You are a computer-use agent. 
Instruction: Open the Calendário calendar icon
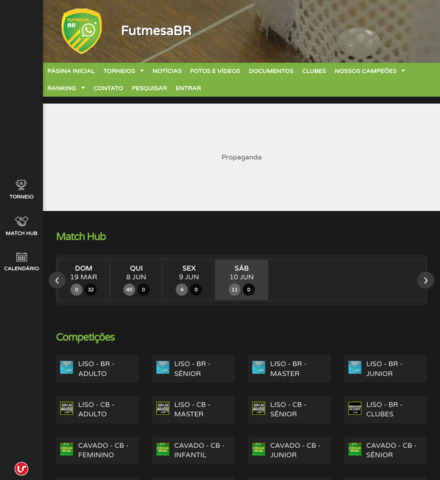21,257
